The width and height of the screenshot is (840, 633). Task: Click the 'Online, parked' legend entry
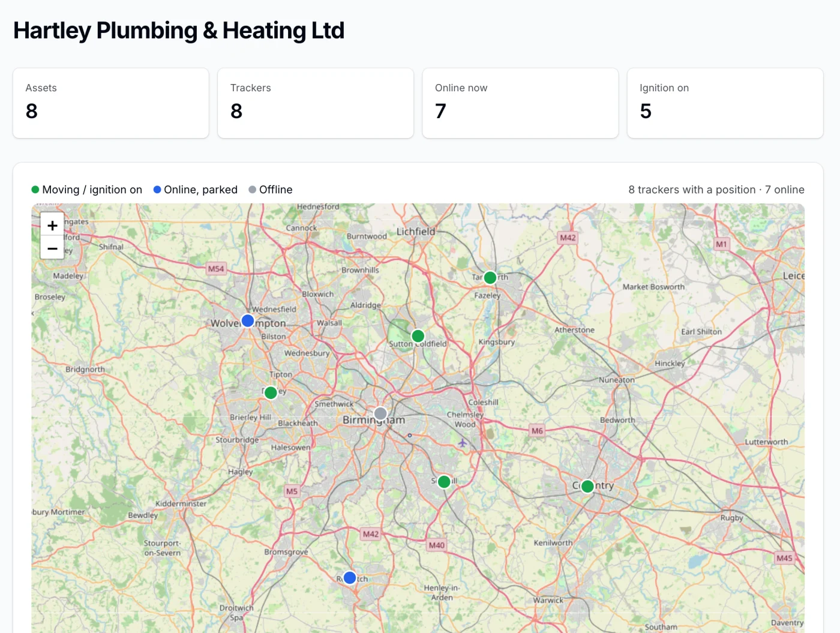click(x=196, y=190)
